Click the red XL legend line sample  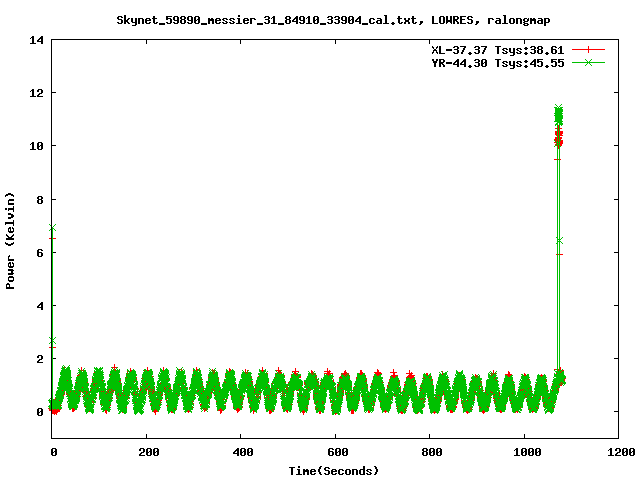[x=588, y=50]
